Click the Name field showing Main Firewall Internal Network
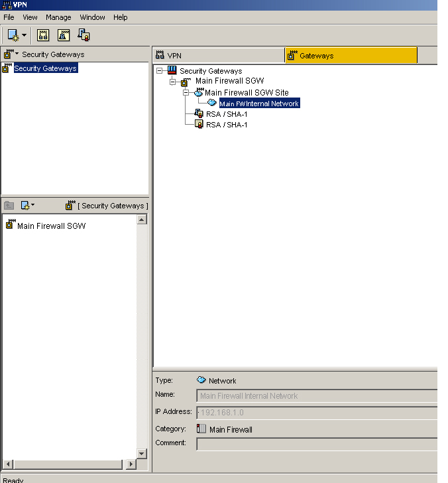This screenshot has height=483, width=448. 317,396
